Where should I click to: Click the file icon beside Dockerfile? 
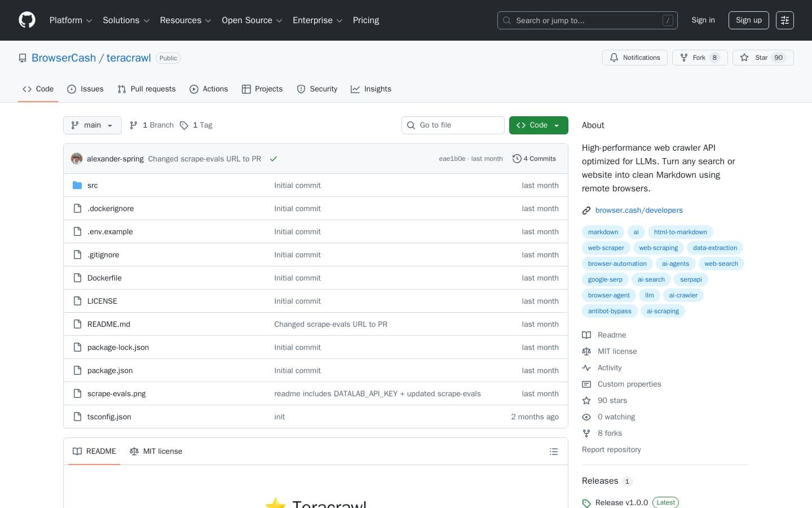(x=77, y=278)
